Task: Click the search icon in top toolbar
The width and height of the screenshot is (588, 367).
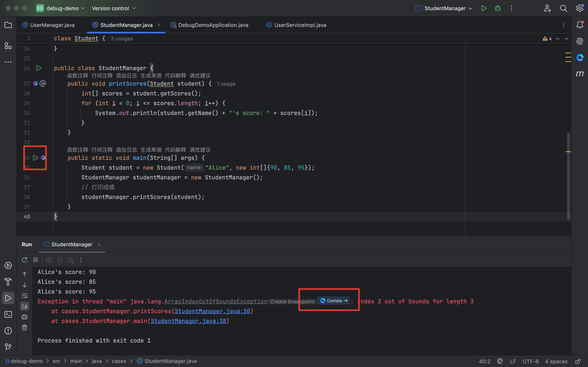Action: 563,8
